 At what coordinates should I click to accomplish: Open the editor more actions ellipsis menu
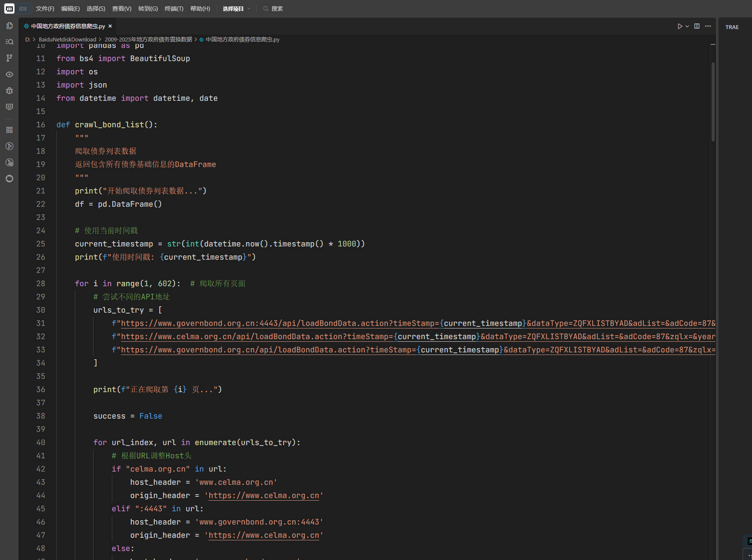[x=708, y=26]
